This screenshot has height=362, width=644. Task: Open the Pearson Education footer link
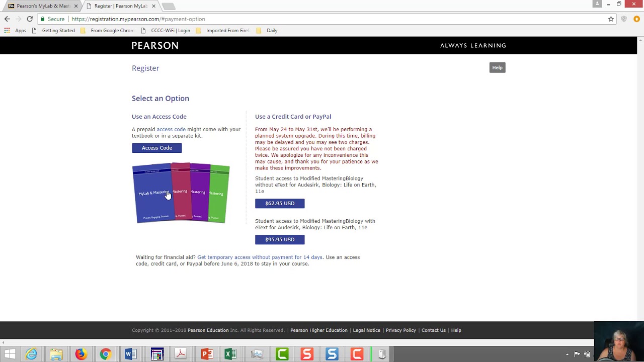(x=208, y=330)
